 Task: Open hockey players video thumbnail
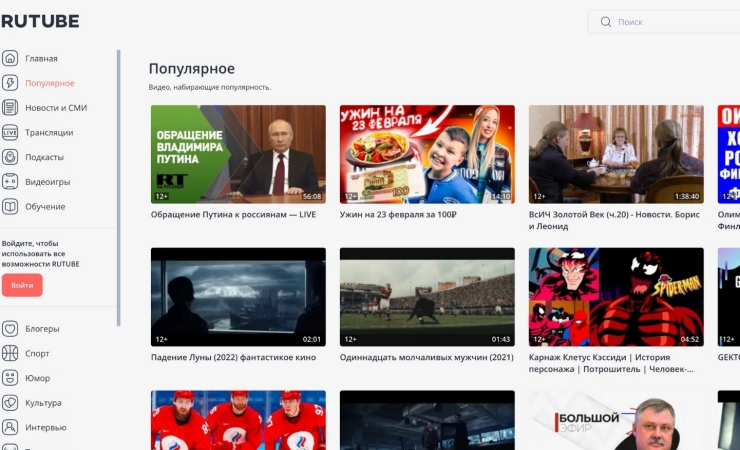[238, 420]
